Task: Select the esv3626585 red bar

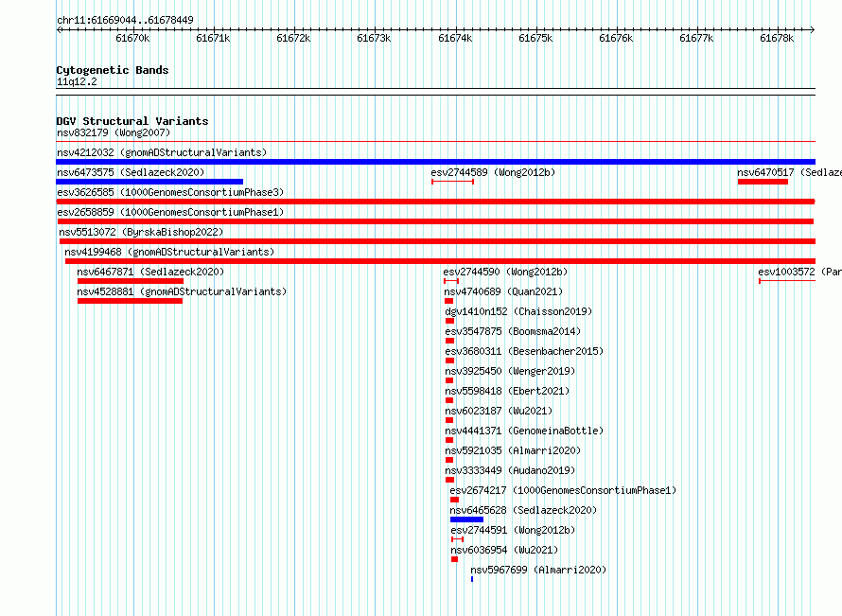Action: point(435,202)
